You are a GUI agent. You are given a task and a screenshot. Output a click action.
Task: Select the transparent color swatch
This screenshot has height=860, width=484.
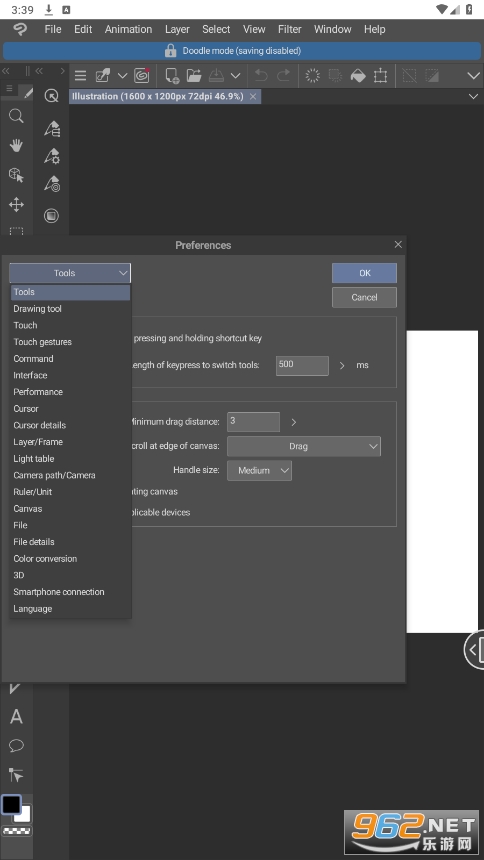[x=16, y=830]
